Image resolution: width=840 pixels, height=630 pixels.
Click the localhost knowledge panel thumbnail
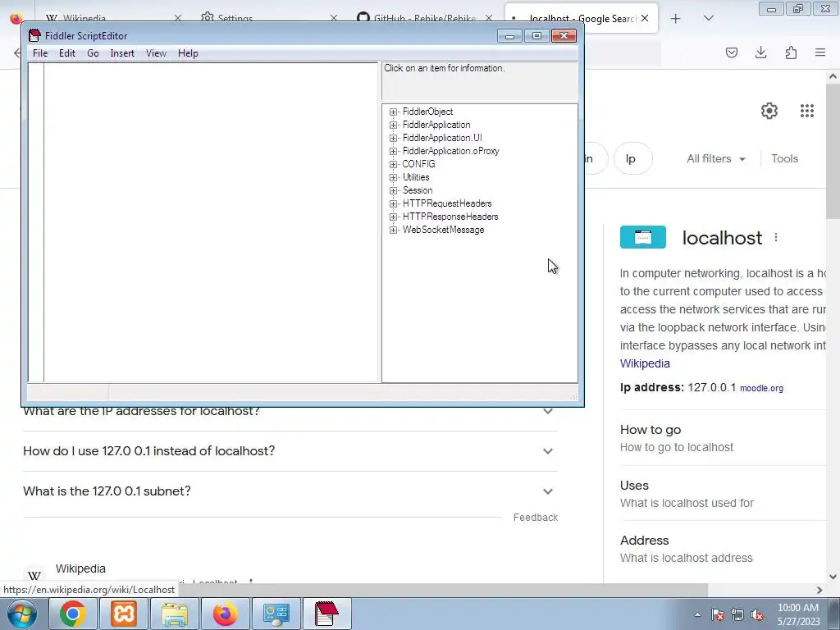[x=643, y=237]
